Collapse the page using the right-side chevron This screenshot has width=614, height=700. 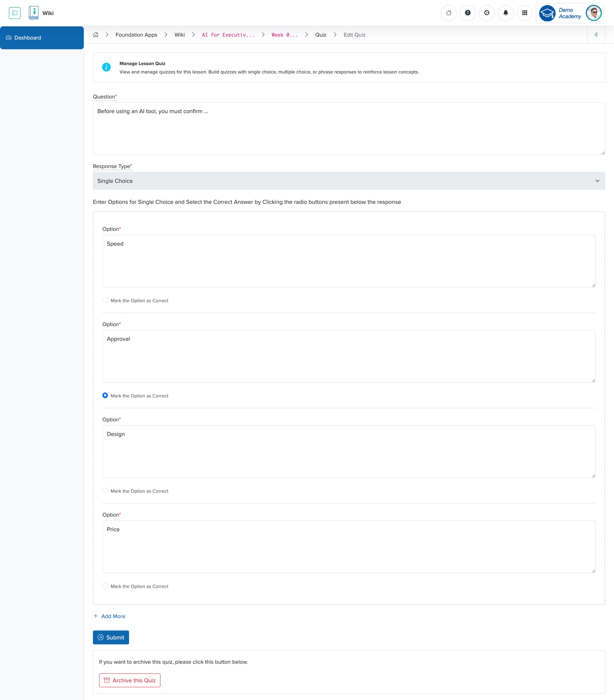[x=596, y=34]
